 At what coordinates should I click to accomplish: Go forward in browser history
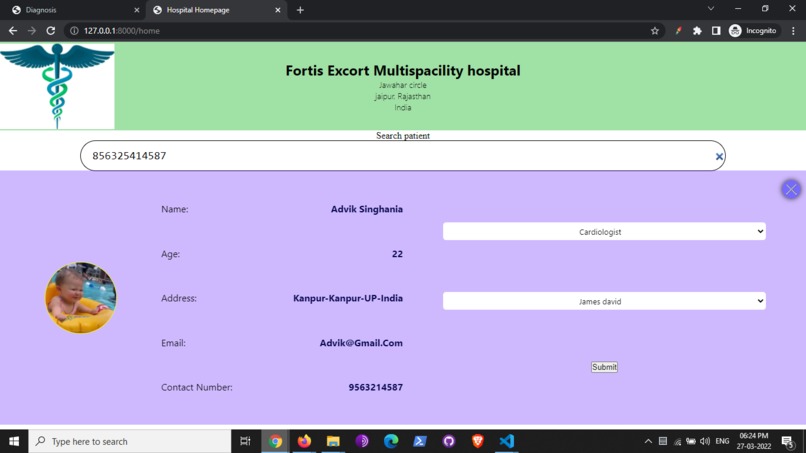pos(32,31)
